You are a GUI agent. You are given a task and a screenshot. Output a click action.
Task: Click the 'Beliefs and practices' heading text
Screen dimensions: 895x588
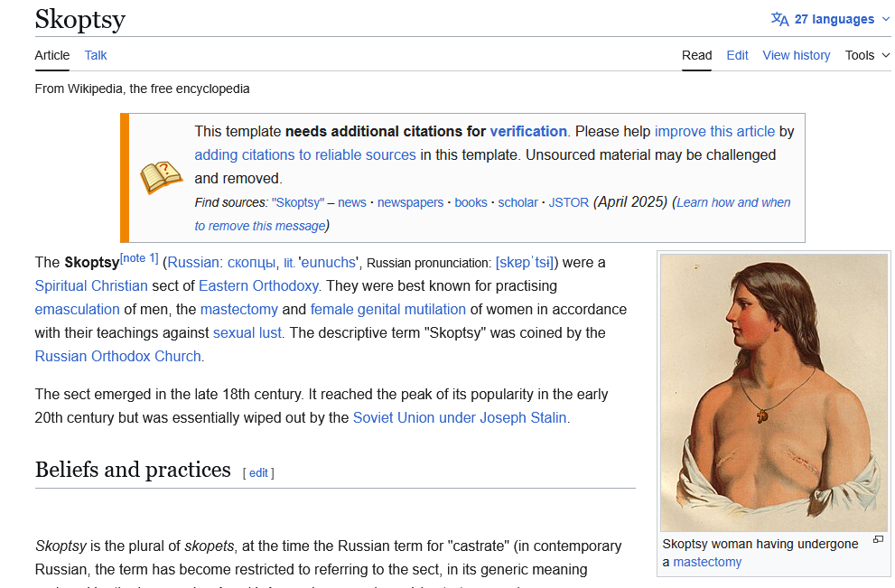click(x=133, y=470)
